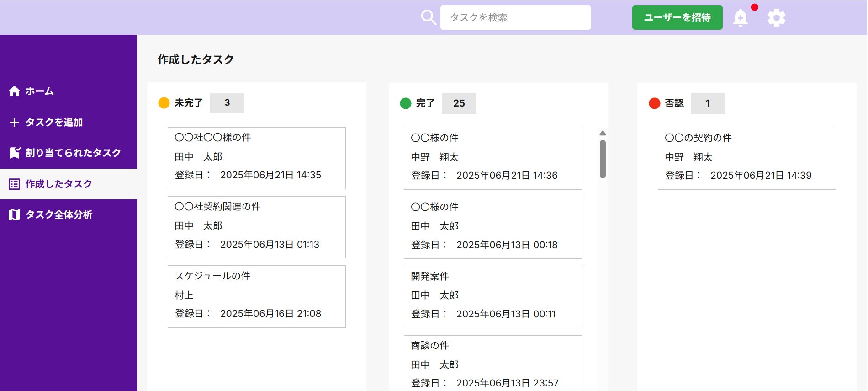The height and width of the screenshot is (391, 868).
Task: Click the ユーザーを招待 button
Action: pos(677,17)
